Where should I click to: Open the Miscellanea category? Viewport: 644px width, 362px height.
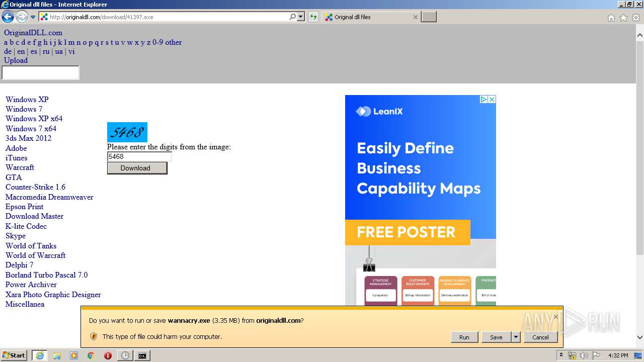click(25, 304)
